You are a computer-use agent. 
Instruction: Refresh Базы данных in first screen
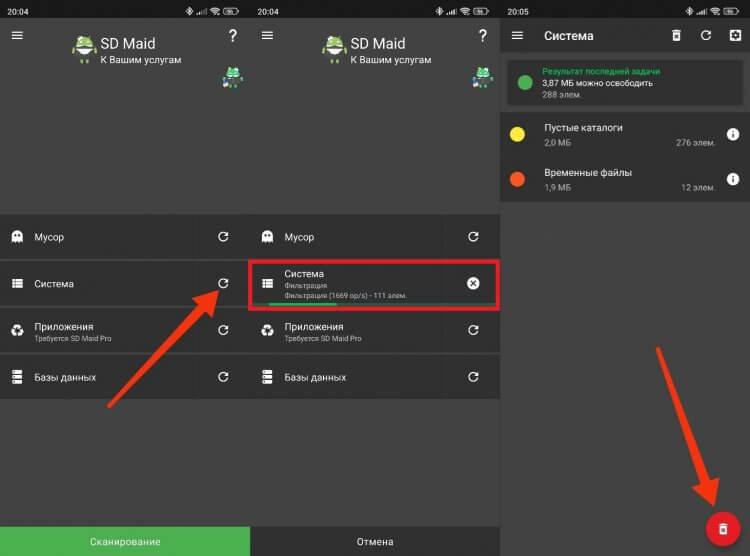pos(223,377)
